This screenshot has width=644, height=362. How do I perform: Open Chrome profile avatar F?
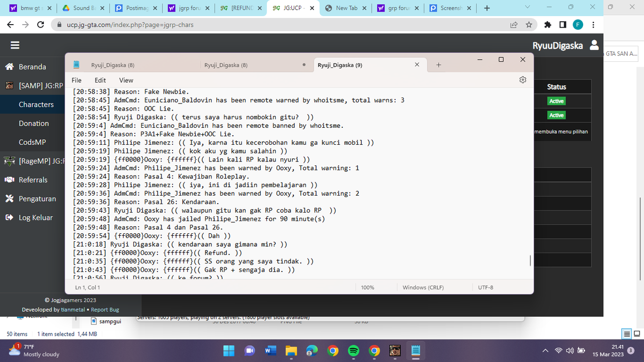[578, 25]
